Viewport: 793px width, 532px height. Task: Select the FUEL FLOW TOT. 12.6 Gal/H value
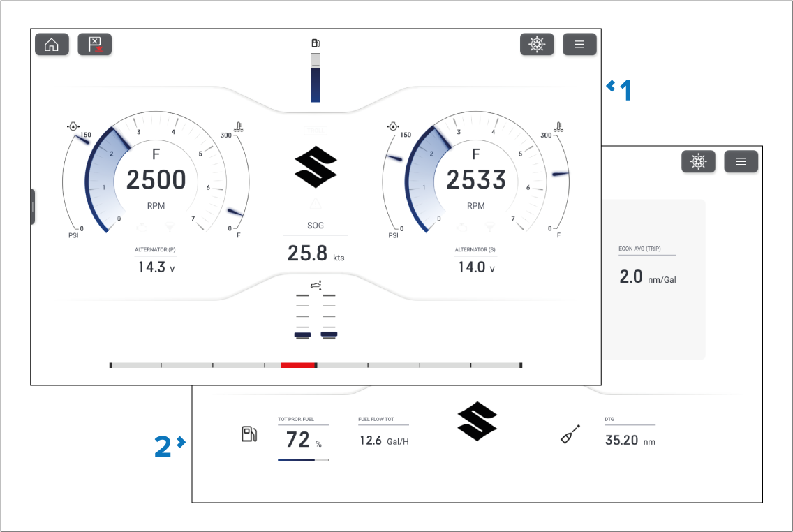click(383, 440)
